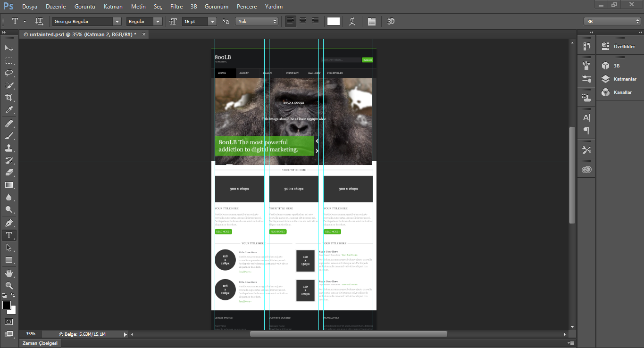Select the Hand tool
Image resolution: width=644 pixels, height=348 pixels.
[9, 273]
